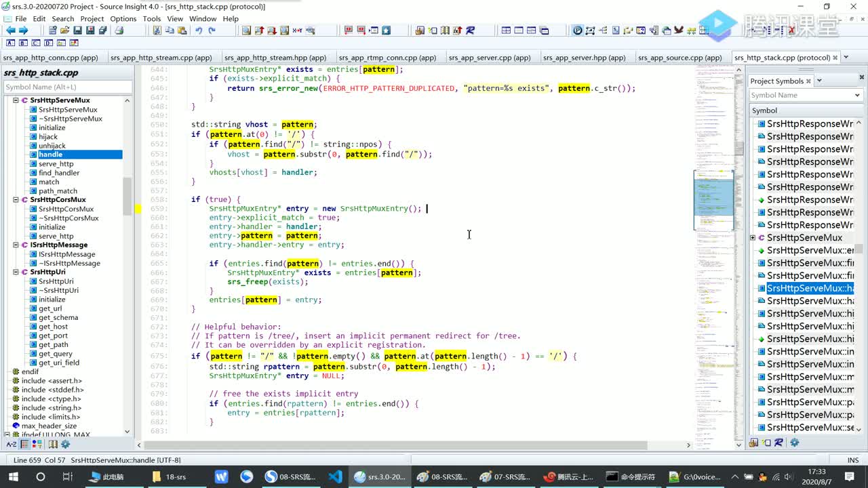
Task: Save the file with the floppy disk icon
Action: pos(77,30)
